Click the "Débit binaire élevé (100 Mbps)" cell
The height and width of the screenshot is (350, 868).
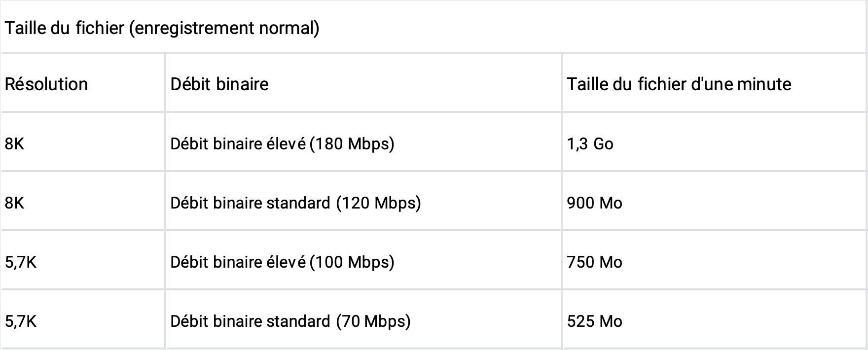282,262
